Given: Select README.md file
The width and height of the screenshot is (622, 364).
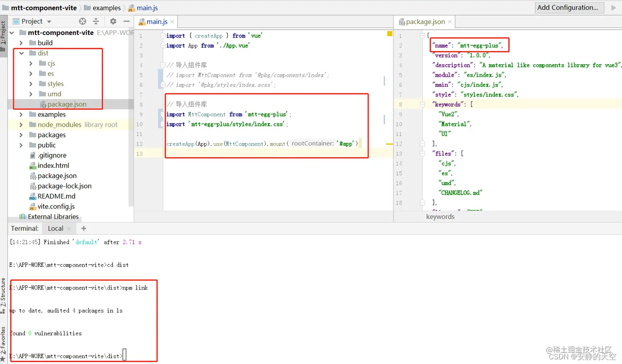Looking at the screenshot, I should [x=56, y=196].
